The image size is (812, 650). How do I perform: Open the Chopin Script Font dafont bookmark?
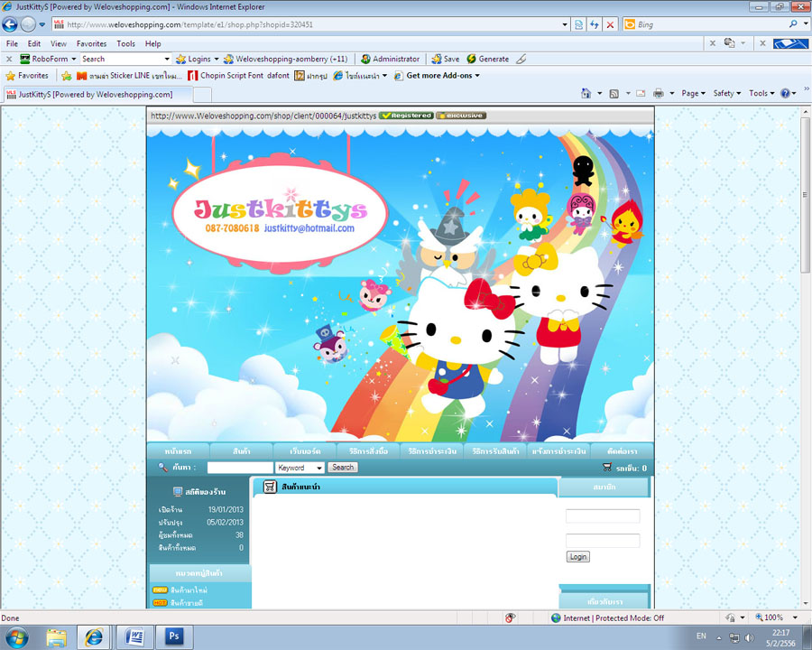pyautogui.click(x=238, y=76)
